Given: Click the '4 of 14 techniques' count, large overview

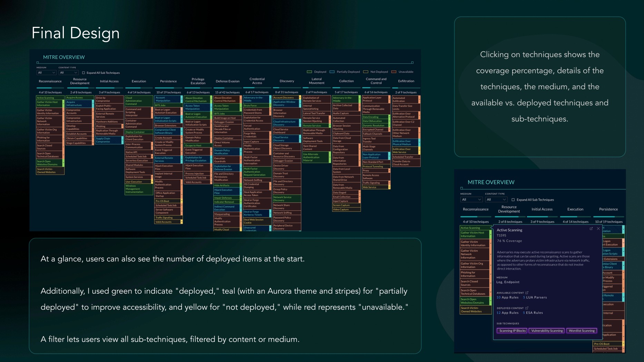Looking at the screenshot, I should (x=139, y=92).
